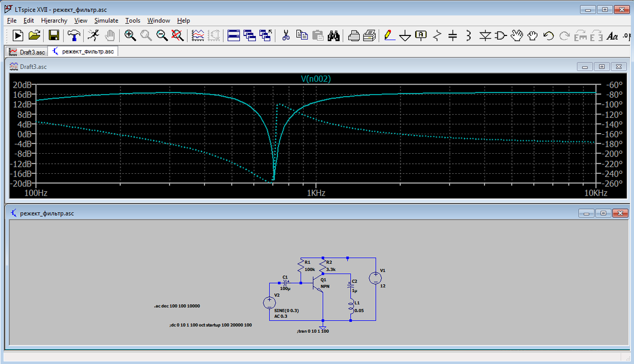Click the Zoom to Fit crossed magnifier icon
Image resolution: width=634 pixels, height=364 pixels.
pyautogui.click(x=178, y=35)
